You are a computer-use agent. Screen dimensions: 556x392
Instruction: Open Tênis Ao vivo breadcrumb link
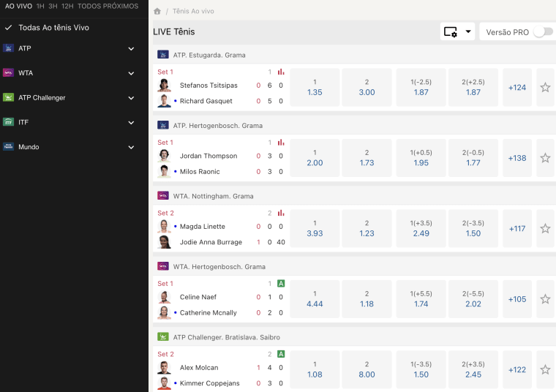[193, 12]
